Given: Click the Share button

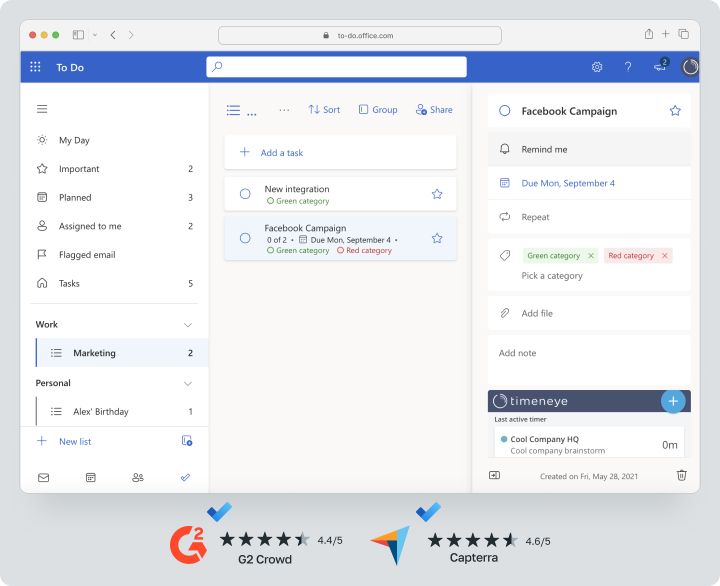Looking at the screenshot, I should pyautogui.click(x=434, y=110).
